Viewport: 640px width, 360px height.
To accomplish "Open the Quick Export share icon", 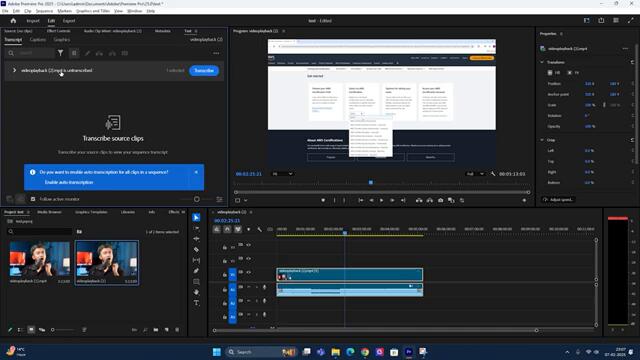I will 601,20.
